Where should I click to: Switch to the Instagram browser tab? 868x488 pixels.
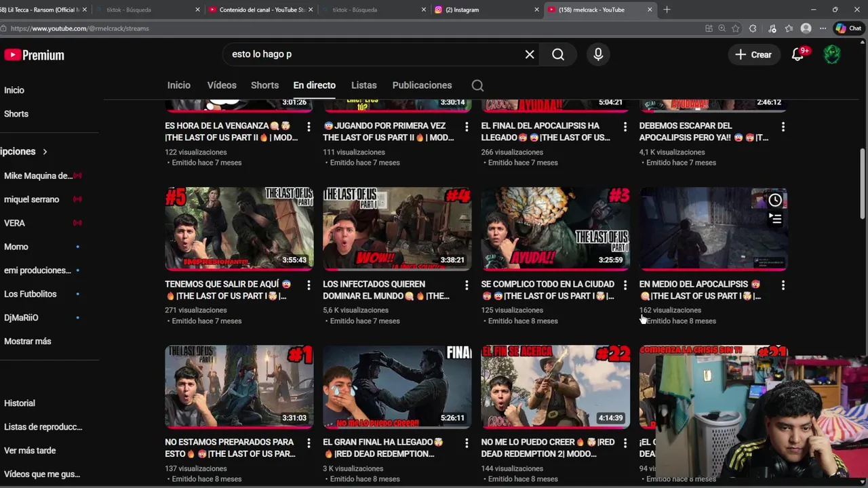tap(485, 9)
